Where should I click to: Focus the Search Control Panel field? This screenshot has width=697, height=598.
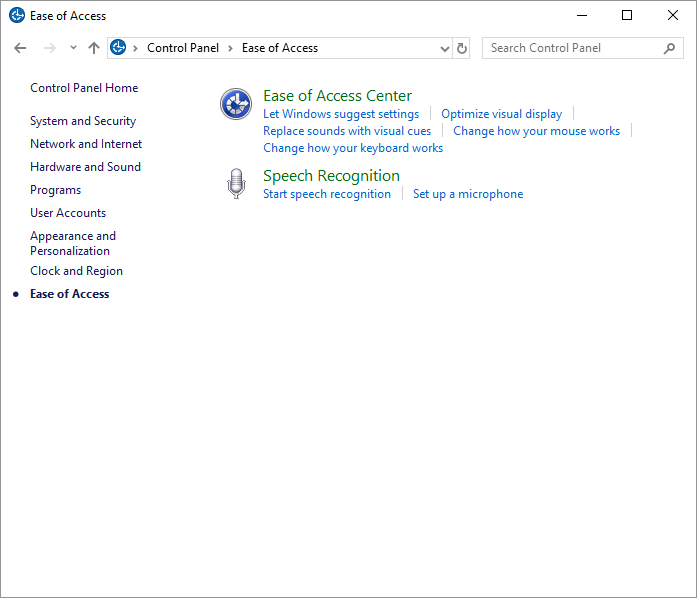(x=582, y=48)
